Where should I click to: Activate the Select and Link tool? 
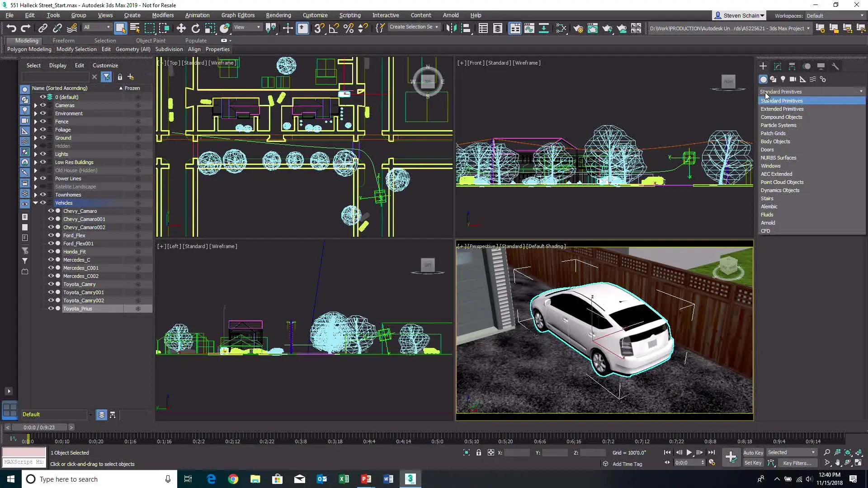click(x=43, y=28)
